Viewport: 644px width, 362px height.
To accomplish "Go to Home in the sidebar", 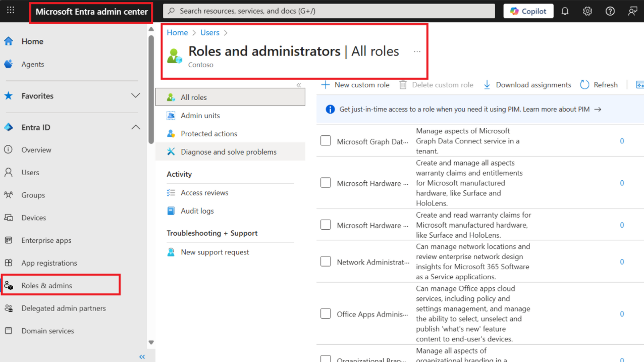I will coord(32,41).
